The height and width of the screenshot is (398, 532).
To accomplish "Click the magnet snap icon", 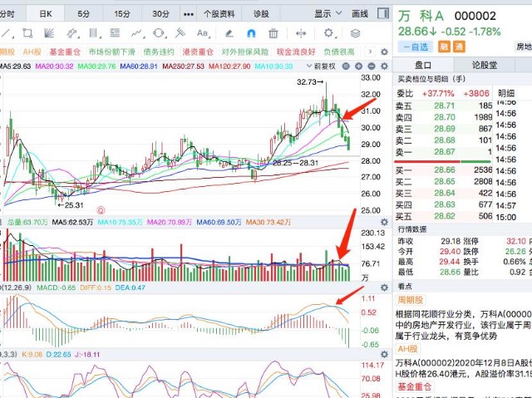I will tap(250, 33).
